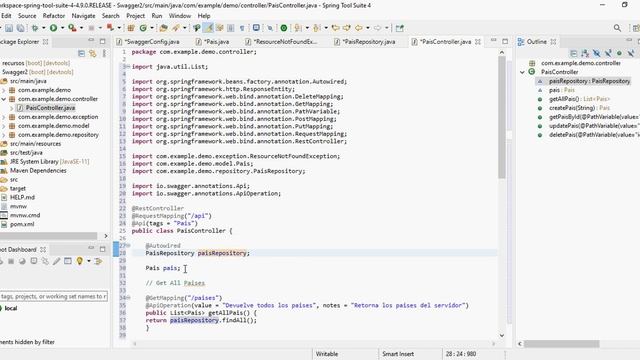Open the Back history dropdown arrow
The height and width of the screenshot is (360, 640).
tap(368, 28)
